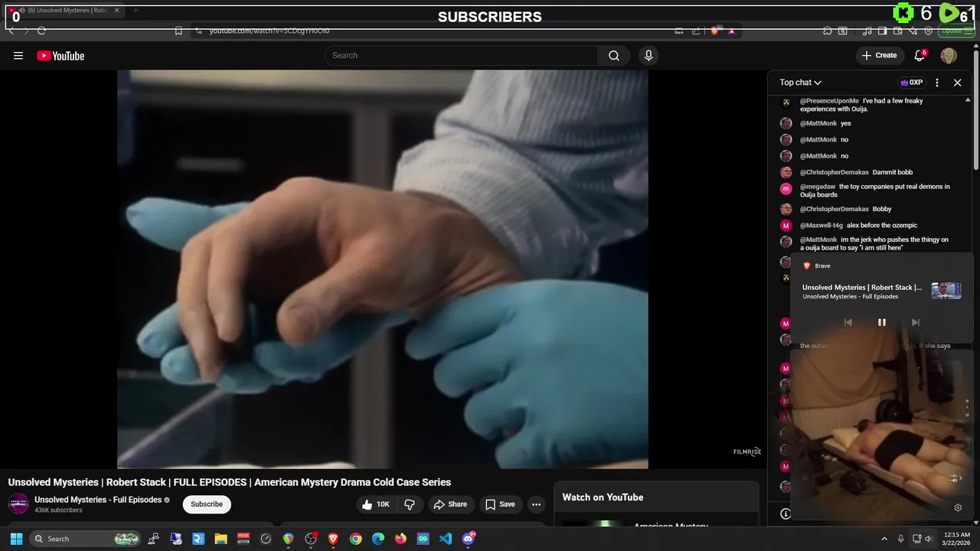The width and height of the screenshot is (980, 551).
Task: Open the Windows Start menu
Action: tap(16, 539)
